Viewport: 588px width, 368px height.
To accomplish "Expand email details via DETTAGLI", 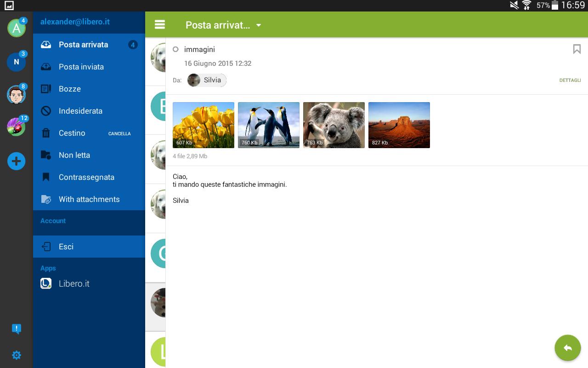I will (570, 80).
